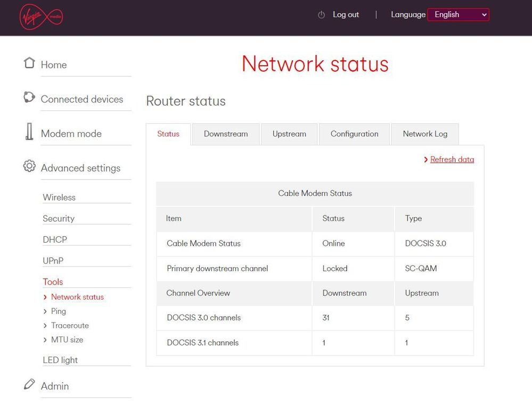Open the Configuration tab
The width and height of the screenshot is (532, 418).
[x=354, y=134]
